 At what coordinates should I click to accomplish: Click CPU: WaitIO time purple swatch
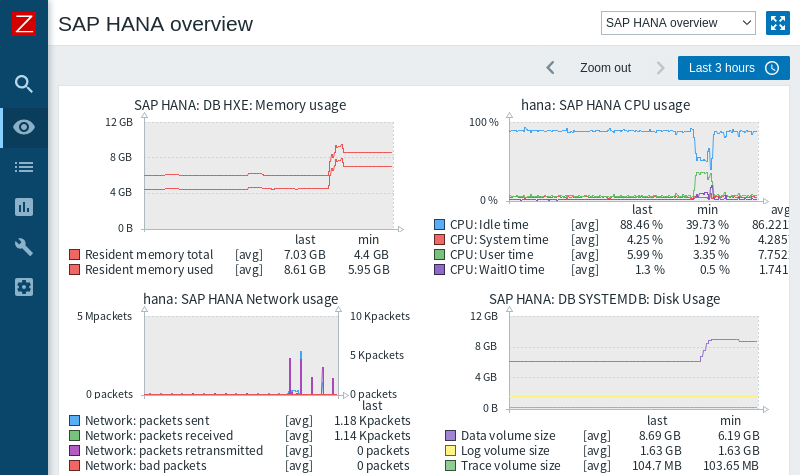point(439,269)
